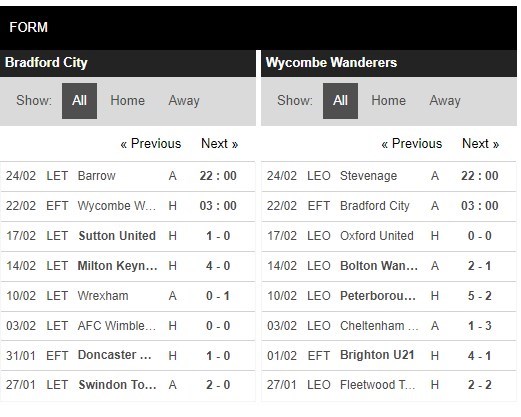The width and height of the screenshot is (521, 417).
Task: Select the All filter under Wycombe Wanderers
Action: (340, 101)
